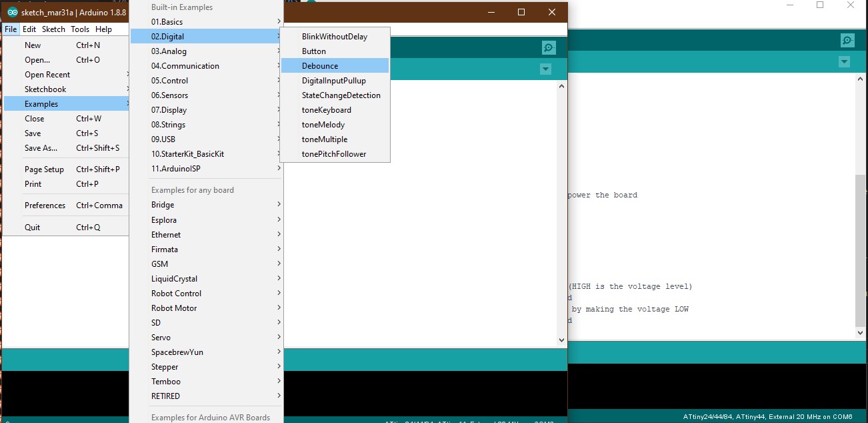Open the RETIRED examples category
868x423 pixels.
coord(207,396)
